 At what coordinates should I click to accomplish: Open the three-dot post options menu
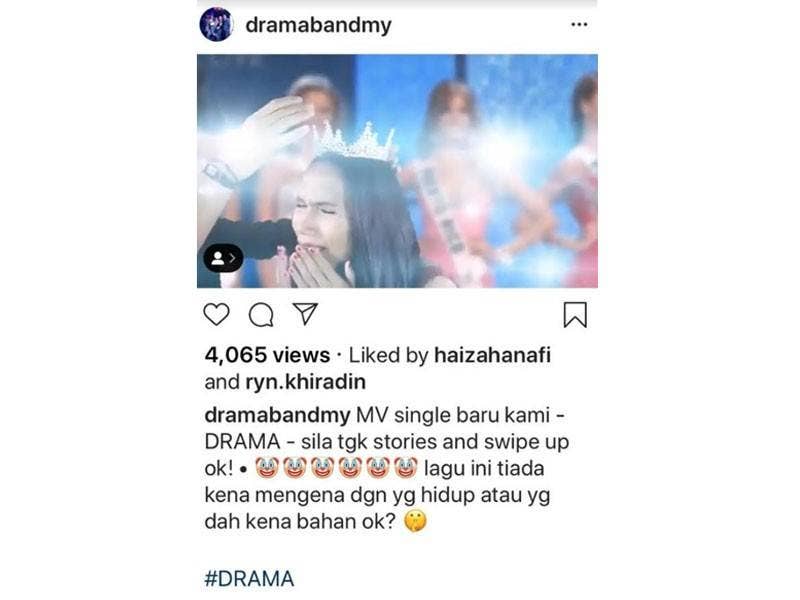(x=579, y=24)
